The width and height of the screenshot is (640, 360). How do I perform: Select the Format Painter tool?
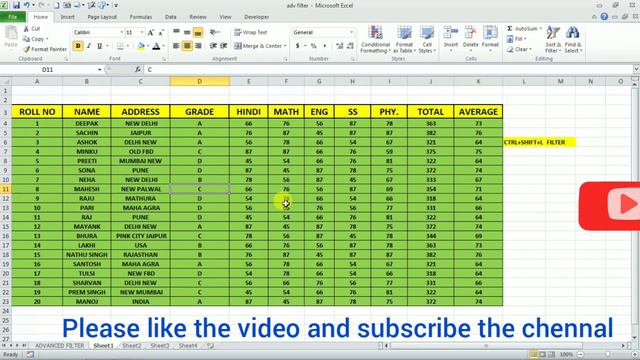(45, 49)
